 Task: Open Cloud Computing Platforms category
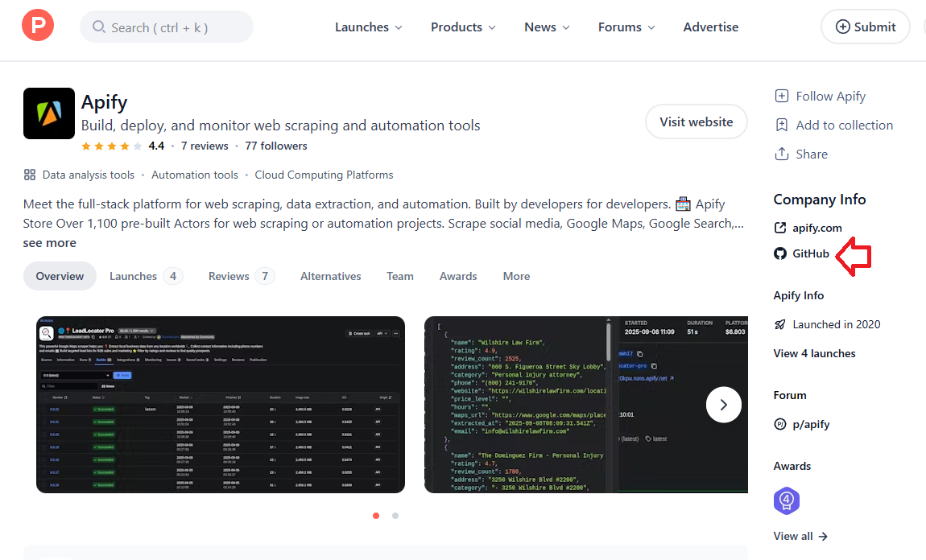[x=324, y=175]
